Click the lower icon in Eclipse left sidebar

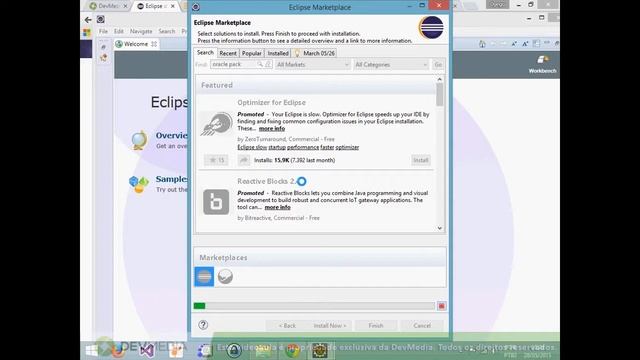coord(103,58)
